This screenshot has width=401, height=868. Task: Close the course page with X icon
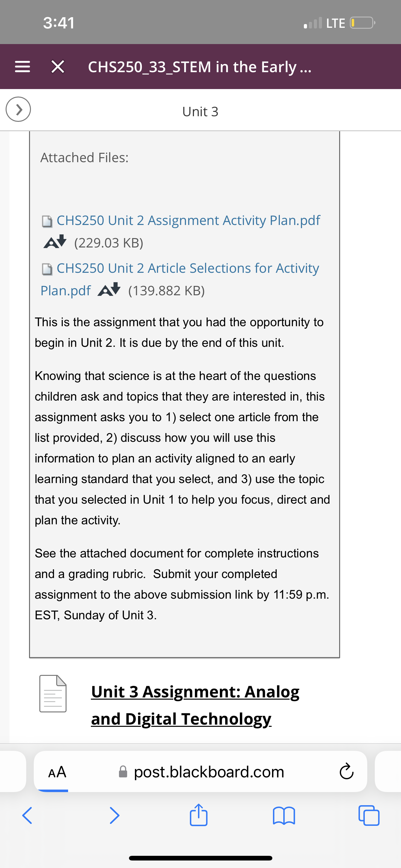(x=58, y=67)
